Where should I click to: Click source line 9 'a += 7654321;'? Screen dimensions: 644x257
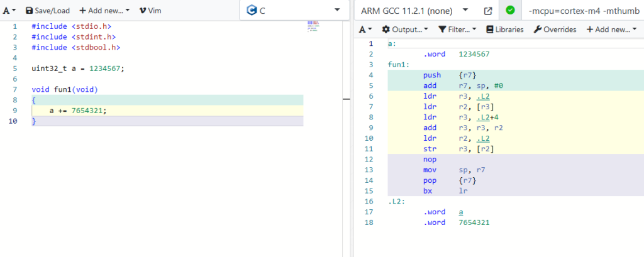click(x=78, y=111)
